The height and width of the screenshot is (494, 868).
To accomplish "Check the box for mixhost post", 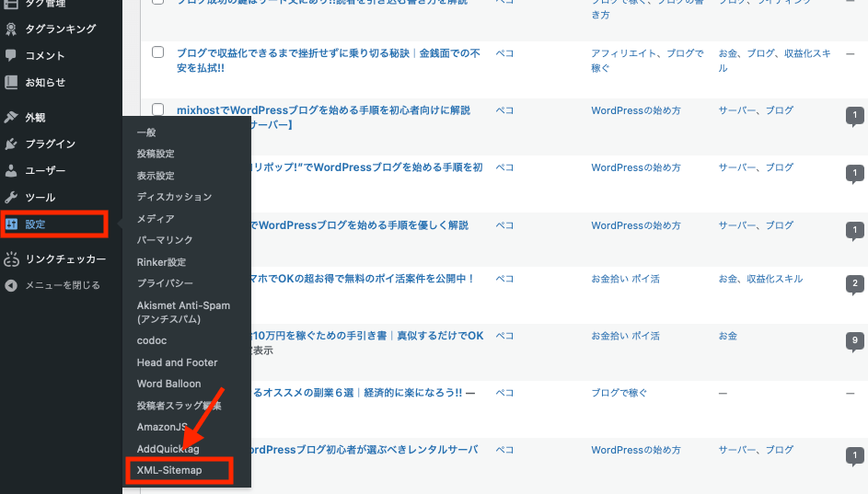I will click(x=157, y=109).
